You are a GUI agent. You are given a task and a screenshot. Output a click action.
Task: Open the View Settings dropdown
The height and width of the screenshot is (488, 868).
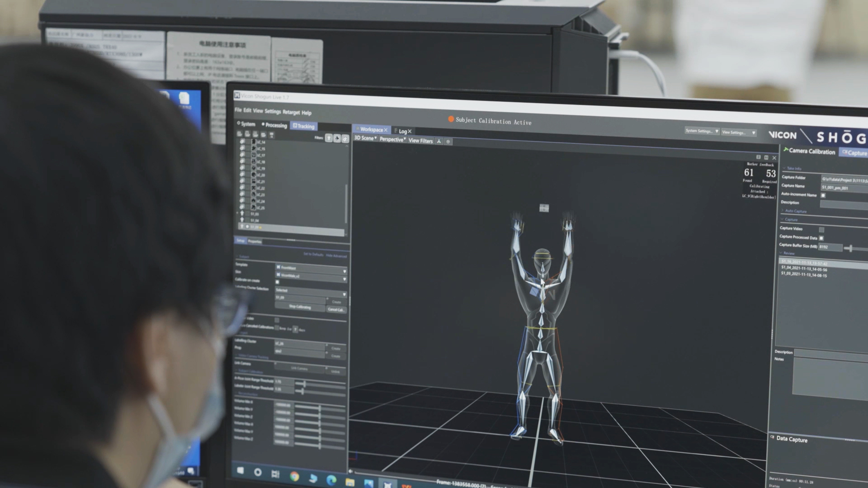[739, 133]
